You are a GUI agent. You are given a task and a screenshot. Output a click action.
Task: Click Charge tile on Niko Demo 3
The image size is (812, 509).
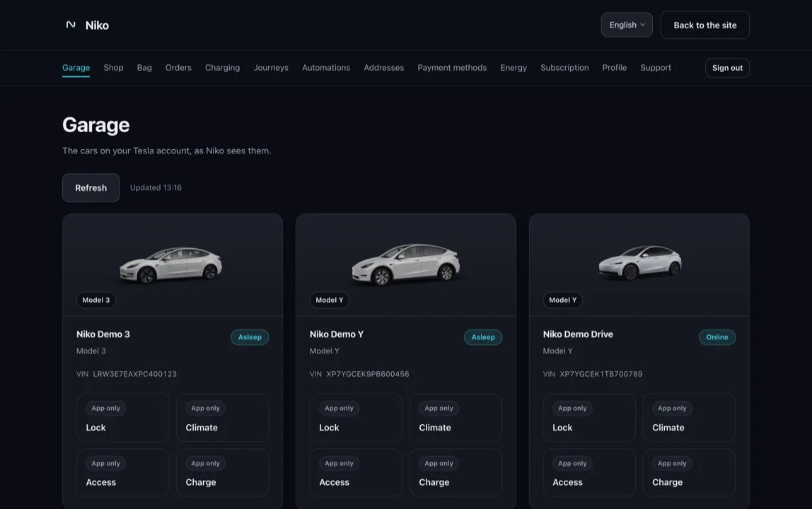pos(223,473)
